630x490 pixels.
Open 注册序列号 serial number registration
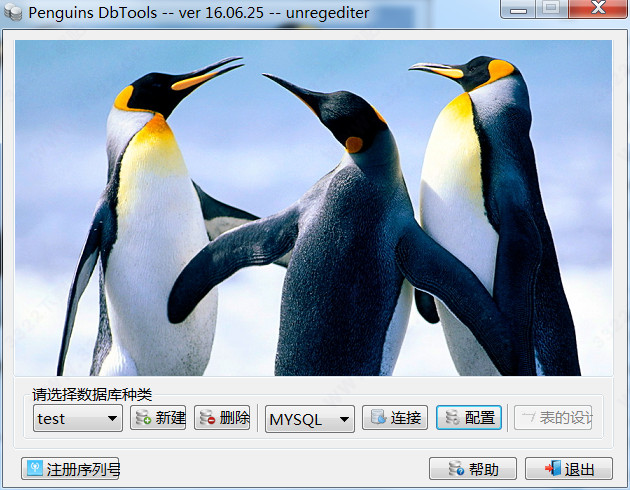70,468
